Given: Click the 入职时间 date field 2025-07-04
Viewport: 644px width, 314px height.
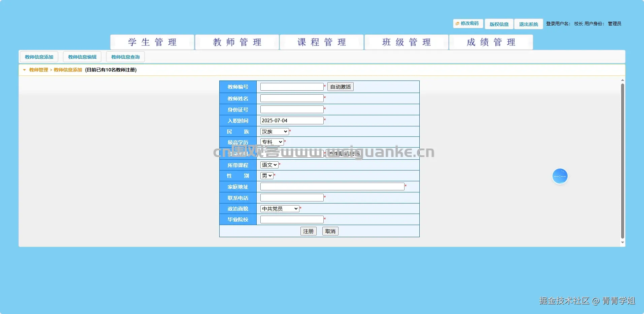Looking at the screenshot, I should pos(292,120).
